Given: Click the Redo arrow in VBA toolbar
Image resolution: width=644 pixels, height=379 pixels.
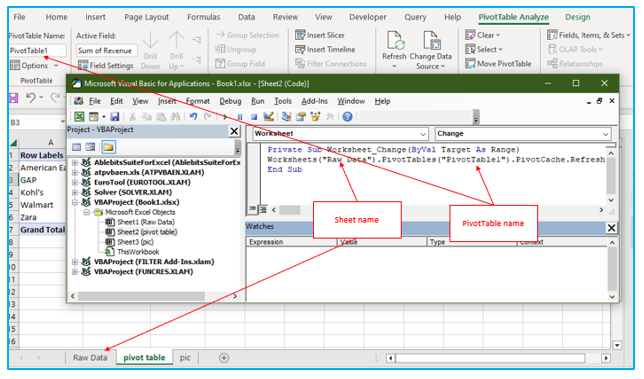Looking at the screenshot, I should click(x=208, y=117).
